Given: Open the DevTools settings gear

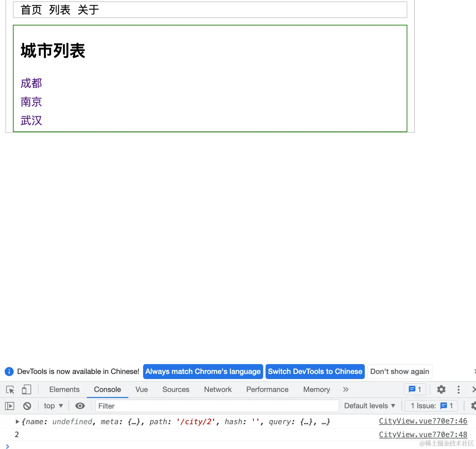Looking at the screenshot, I should coord(441,390).
